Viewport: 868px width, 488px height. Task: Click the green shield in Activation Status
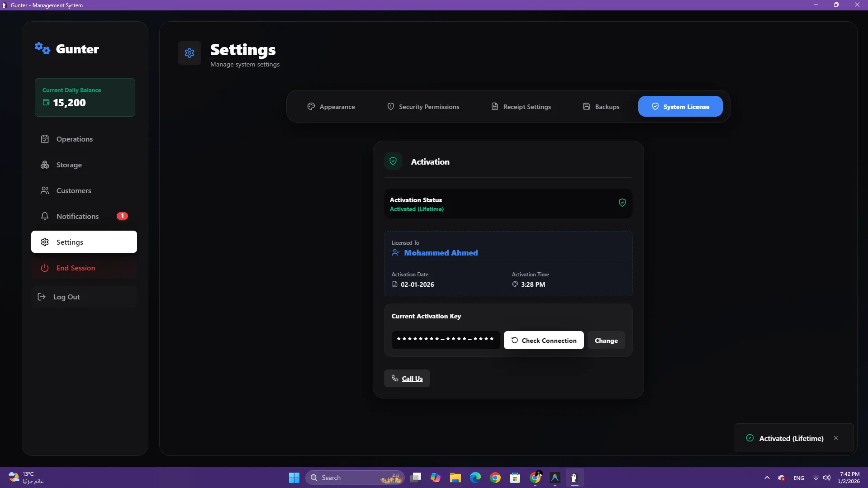point(622,203)
